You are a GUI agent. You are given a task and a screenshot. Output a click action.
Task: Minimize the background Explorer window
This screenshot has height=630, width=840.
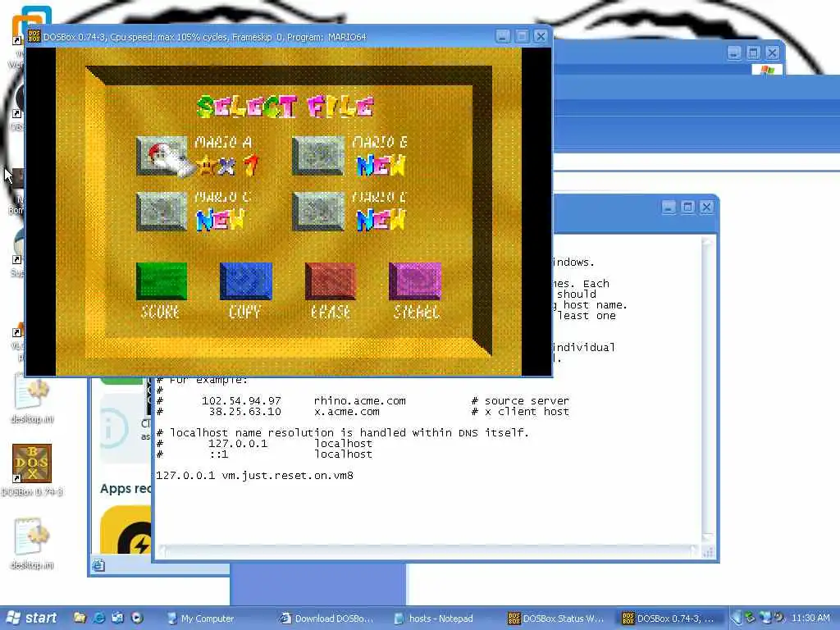point(734,52)
